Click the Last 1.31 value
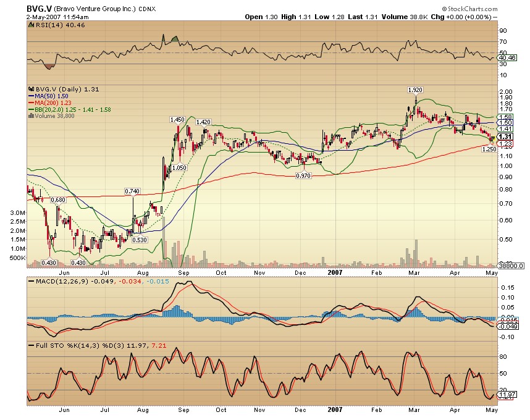This screenshot has width=530, height=420. (363, 17)
